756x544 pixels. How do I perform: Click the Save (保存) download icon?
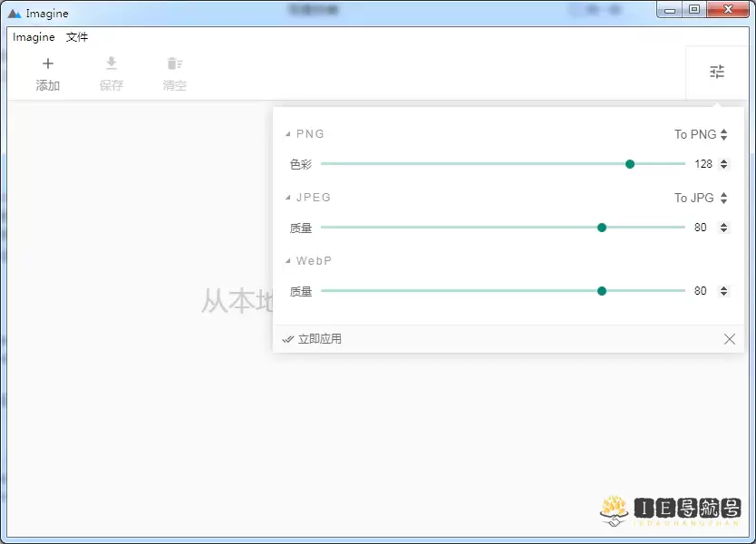[x=111, y=63]
